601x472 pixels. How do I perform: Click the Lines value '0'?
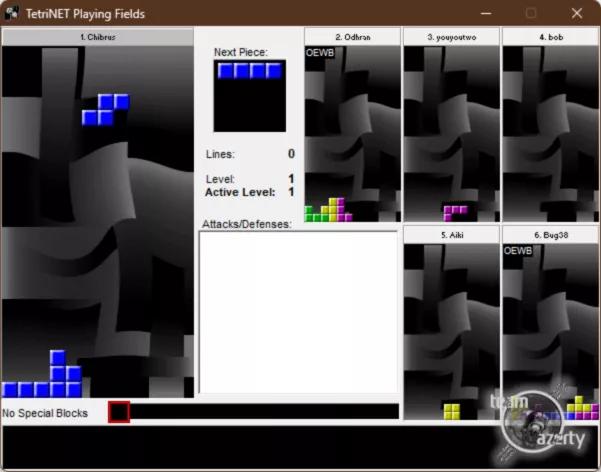point(291,154)
